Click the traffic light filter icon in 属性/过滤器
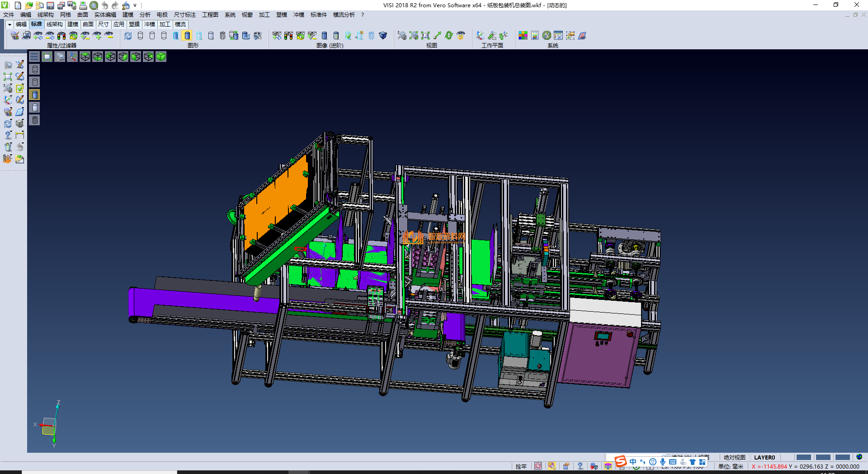This screenshot has height=474, width=868. tap(61, 35)
